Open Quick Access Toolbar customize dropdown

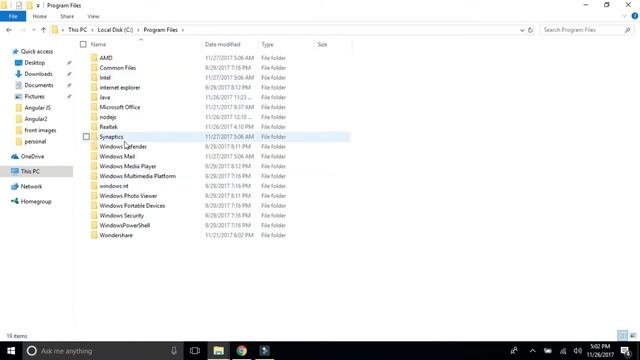click(38, 6)
